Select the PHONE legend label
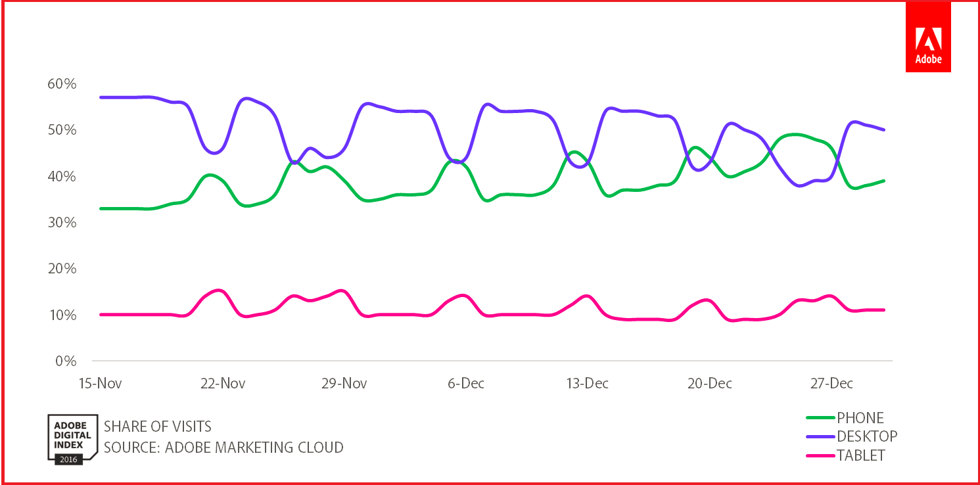The width and height of the screenshot is (980, 485). pyautogui.click(x=860, y=418)
